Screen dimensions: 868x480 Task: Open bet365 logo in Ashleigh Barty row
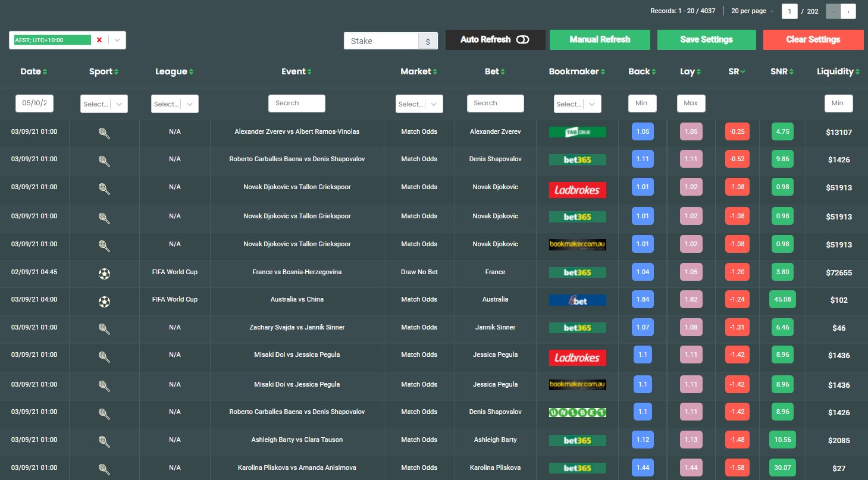click(577, 440)
